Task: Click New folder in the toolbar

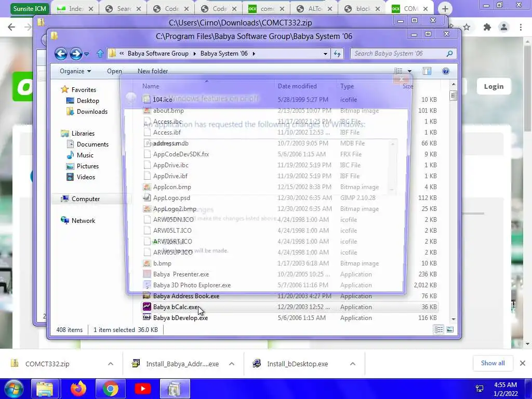Action: click(x=153, y=71)
